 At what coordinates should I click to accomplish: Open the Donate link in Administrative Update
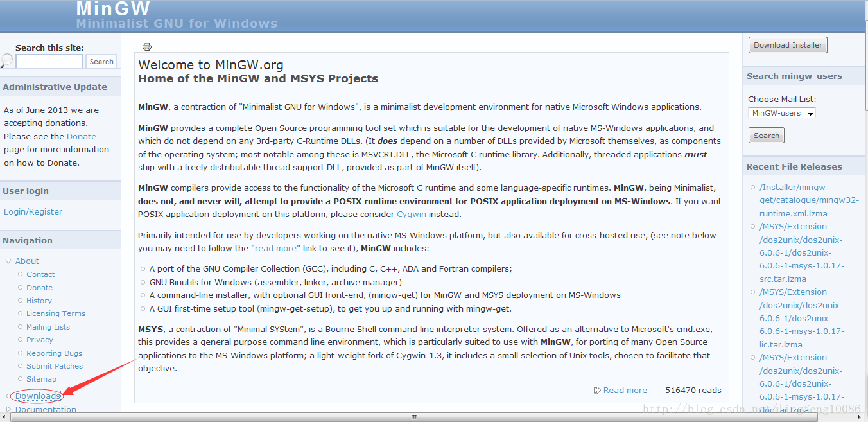(x=82, y=136)
